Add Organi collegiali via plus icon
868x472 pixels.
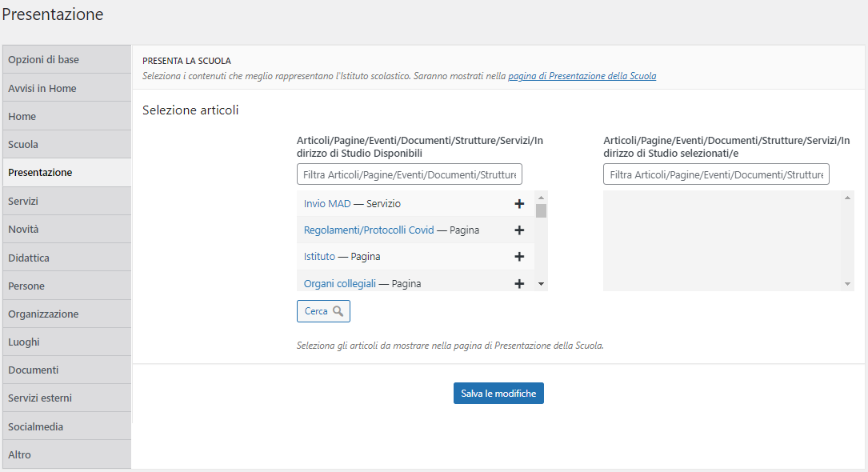pyautogui.click(x=519, y=284)
